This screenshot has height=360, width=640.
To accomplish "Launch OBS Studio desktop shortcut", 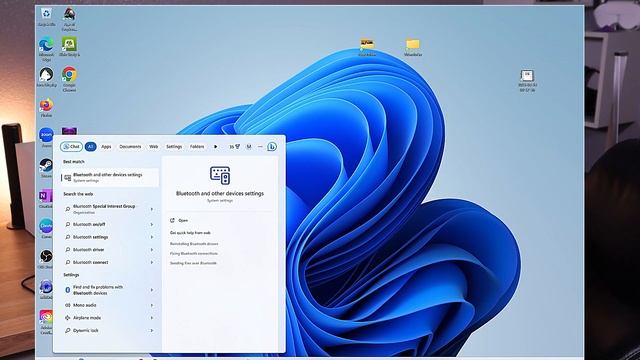I will pyautogui.click(x=46, y=259).
